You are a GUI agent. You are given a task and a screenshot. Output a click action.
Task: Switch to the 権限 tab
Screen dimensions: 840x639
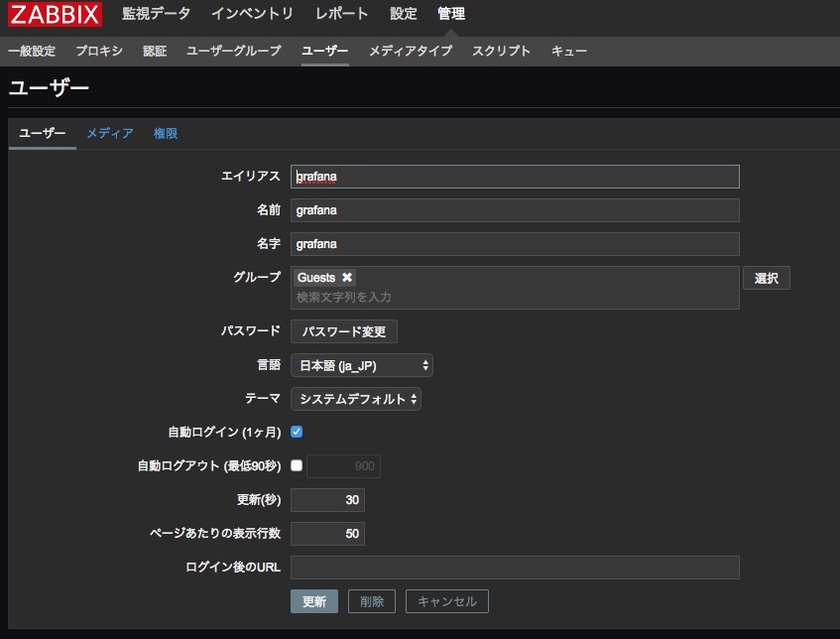(166, 133)
